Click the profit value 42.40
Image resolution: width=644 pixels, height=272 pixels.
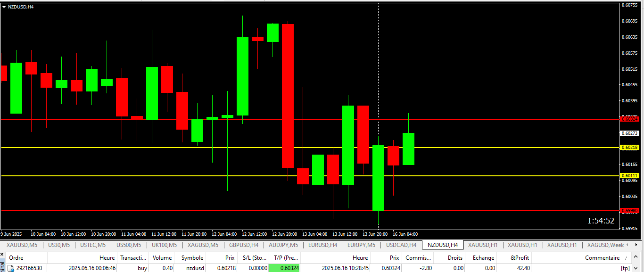[523, 268]
